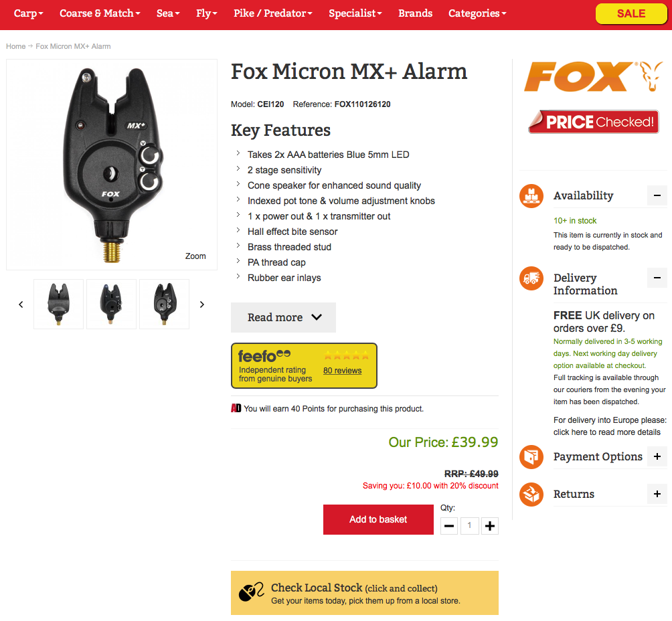Image resolution: width=672 pixels, height=621 pixels.
Task: Click the orange Availability stock icon
Action: click(x=531, y=196)
